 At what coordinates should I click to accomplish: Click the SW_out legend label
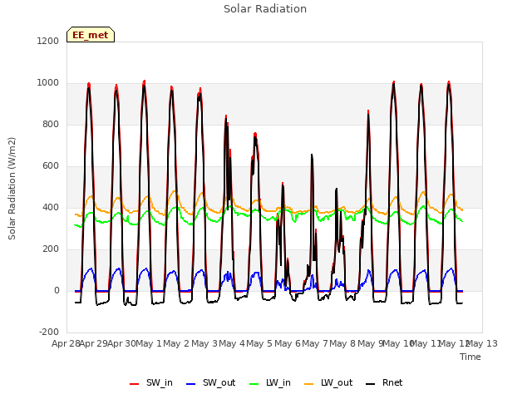coord(219,382)
